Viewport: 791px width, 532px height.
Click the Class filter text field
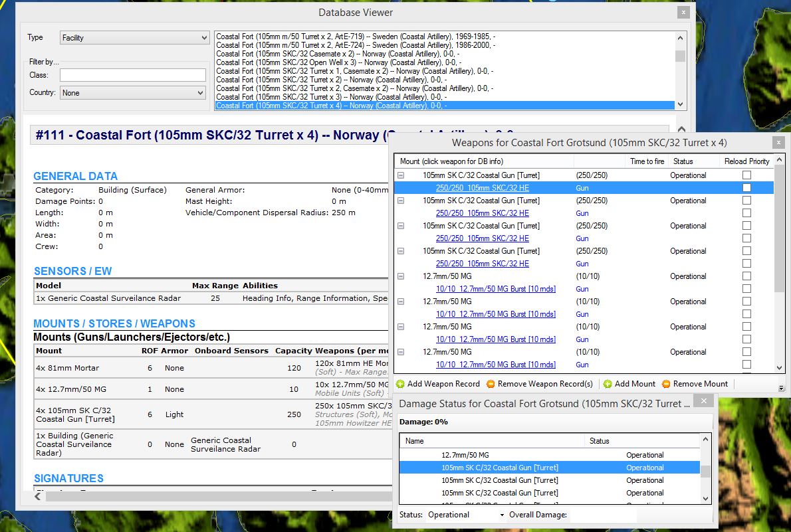pos(133,75)
